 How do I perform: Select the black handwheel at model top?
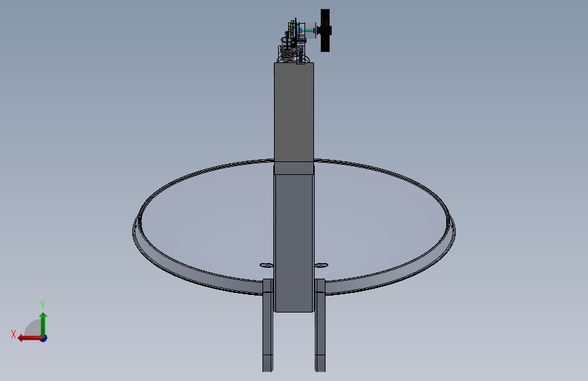325,31
